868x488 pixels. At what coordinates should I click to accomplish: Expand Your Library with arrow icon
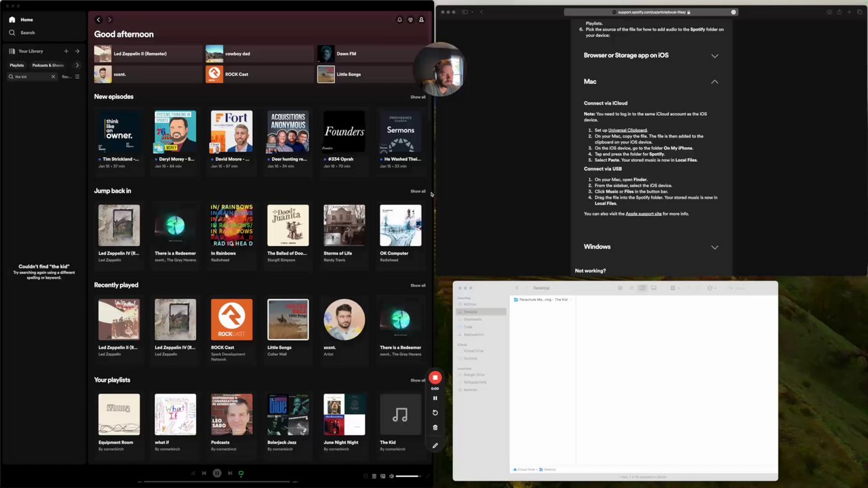tap(77, 51)
